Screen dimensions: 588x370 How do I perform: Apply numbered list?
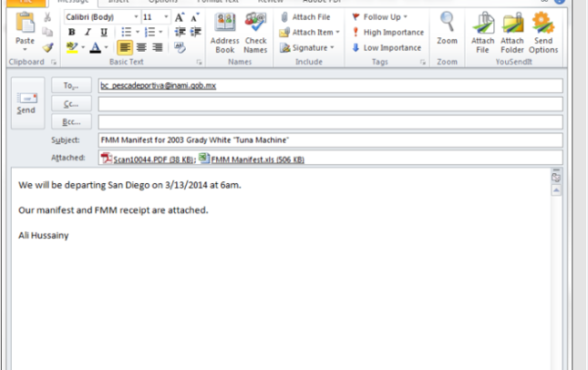point(150,32)
